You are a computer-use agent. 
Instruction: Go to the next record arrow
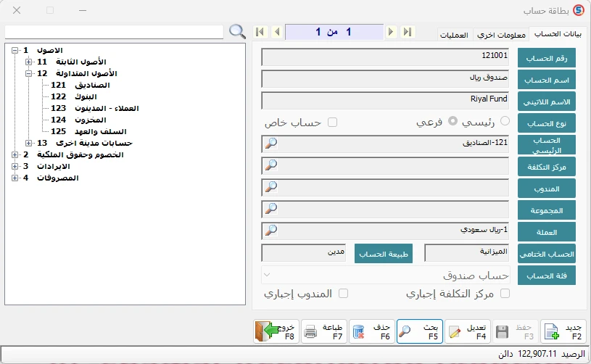[x=392, y=32]
